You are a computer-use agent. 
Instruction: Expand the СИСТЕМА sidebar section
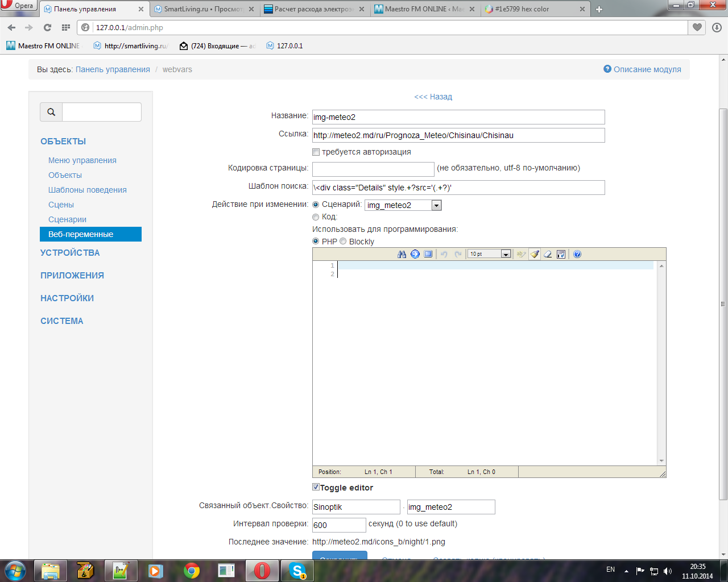tap(62, 321)
